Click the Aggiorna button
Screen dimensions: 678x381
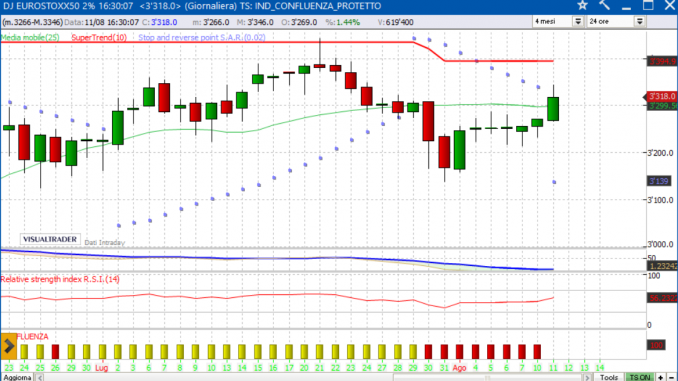(17, 378)
